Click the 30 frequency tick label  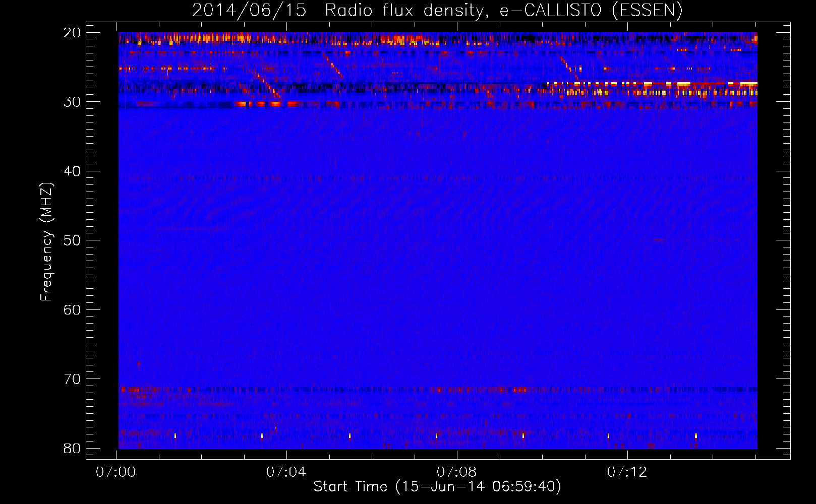click(x=73, y=102)
